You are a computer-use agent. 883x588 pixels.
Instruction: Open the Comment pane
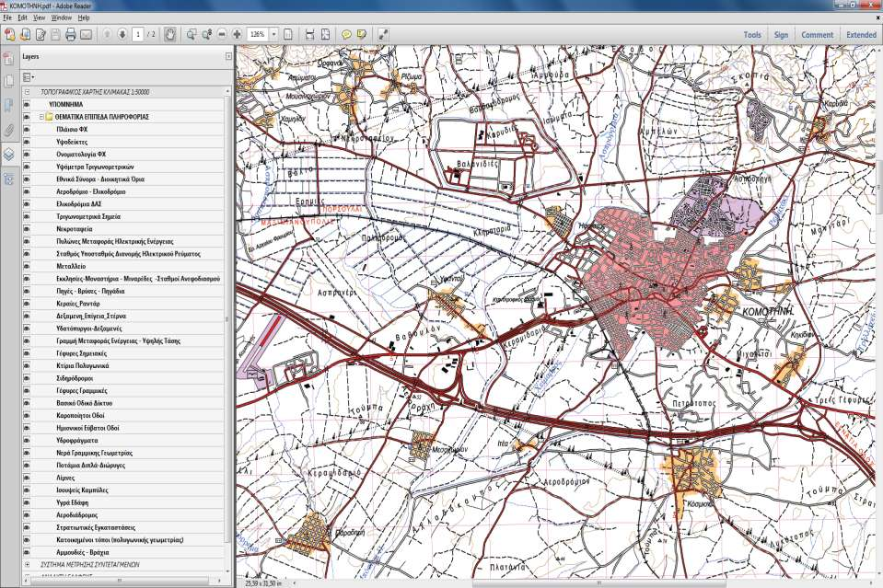coord(817,35)
